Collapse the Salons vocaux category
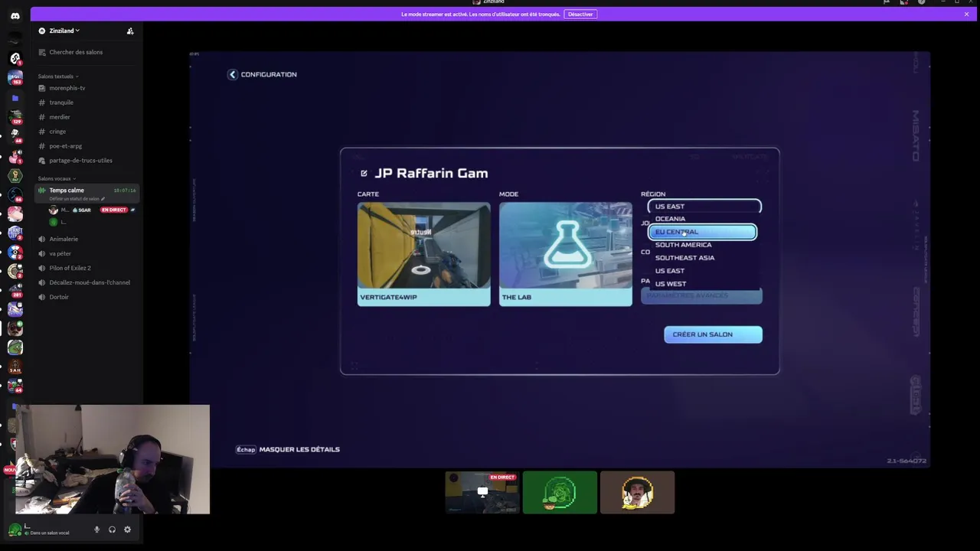Image resolution: width=980 pixels, height=551 pixels. coord(57,178)
